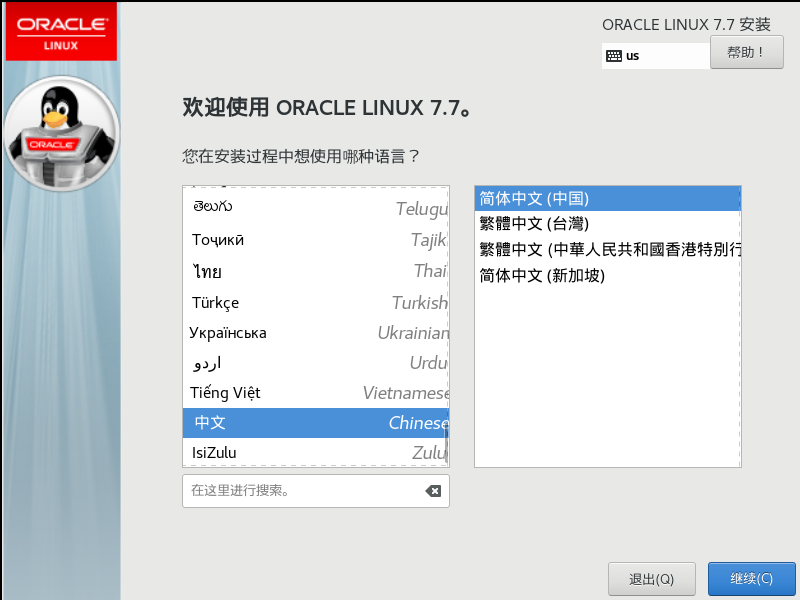800x600 pixels.
Task: Pick Українська Ukrainian language
Action: (x=315, y=333)
